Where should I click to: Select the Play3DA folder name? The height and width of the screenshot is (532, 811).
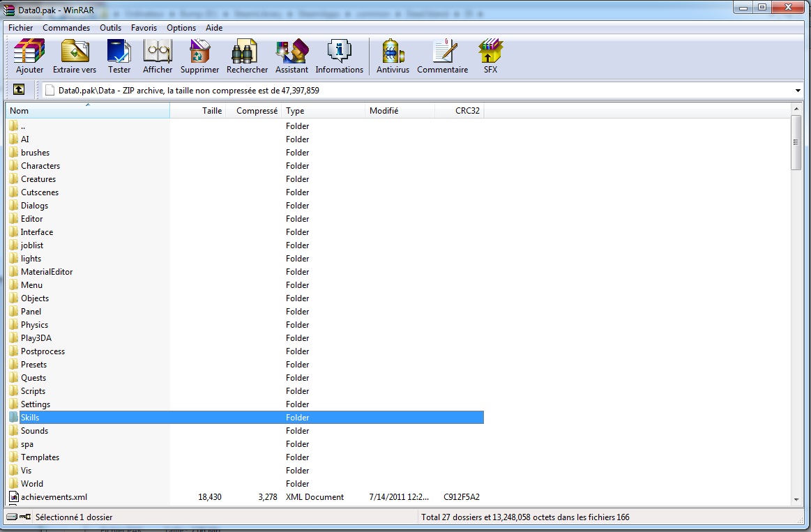coord(36,338)
